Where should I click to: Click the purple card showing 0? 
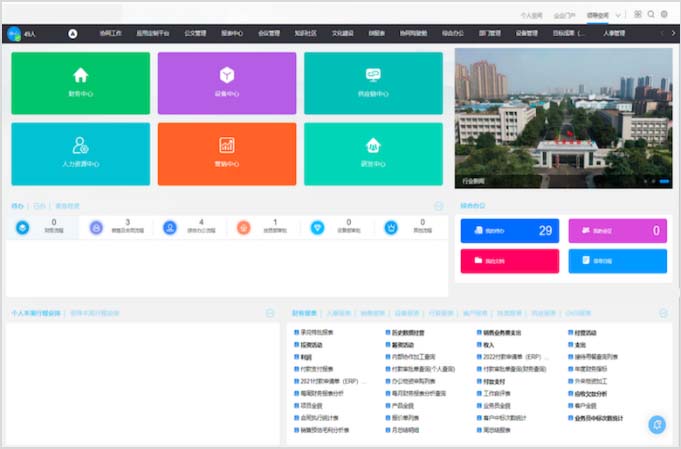pyautogui.click(x=616, y=231)
